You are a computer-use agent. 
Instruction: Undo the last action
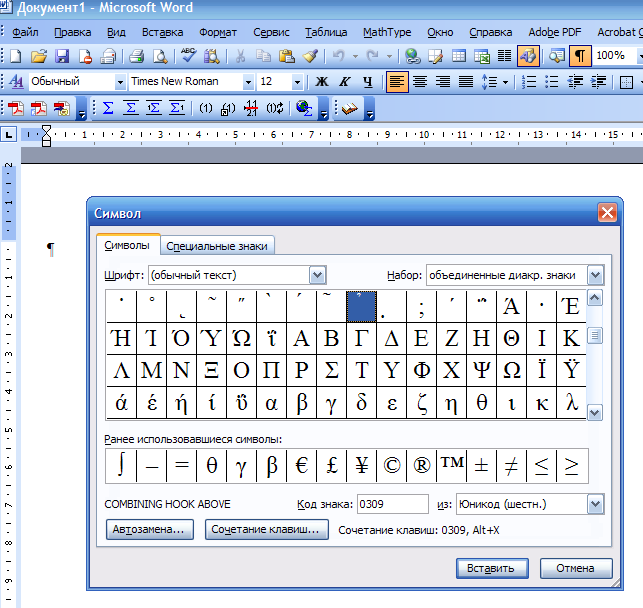tap(339, 56)
